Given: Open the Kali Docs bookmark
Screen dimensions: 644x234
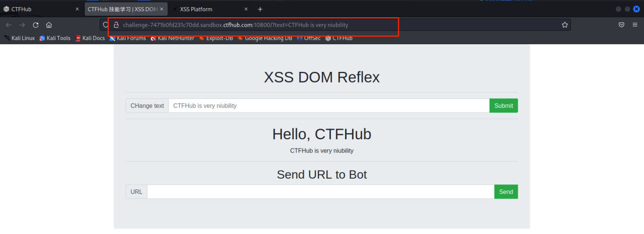Looking at the screenshot, I should (x=90, y=38).
